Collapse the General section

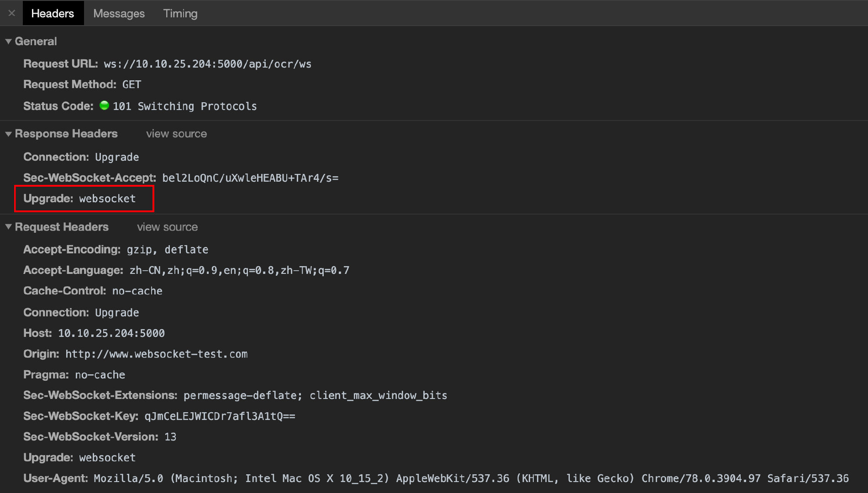click(8, 42)
